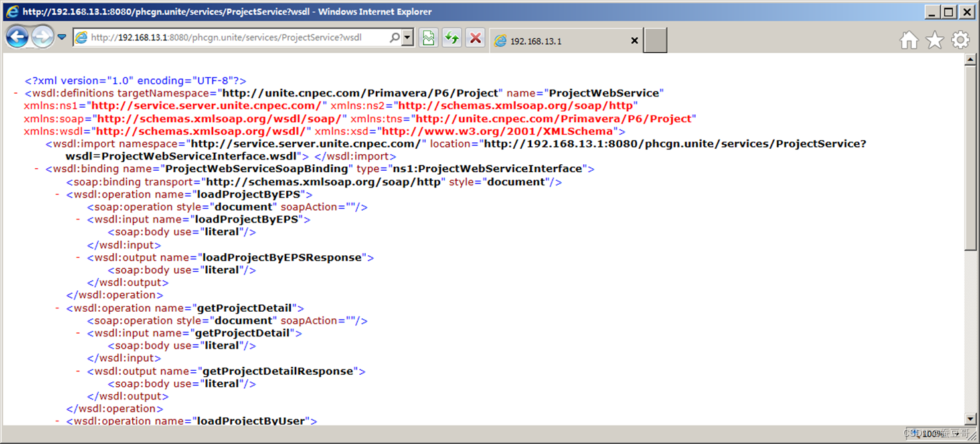Click the Compatibility View broken-page icon
Image resolution: width=980 pixels, height=444 pixels.
428,37
